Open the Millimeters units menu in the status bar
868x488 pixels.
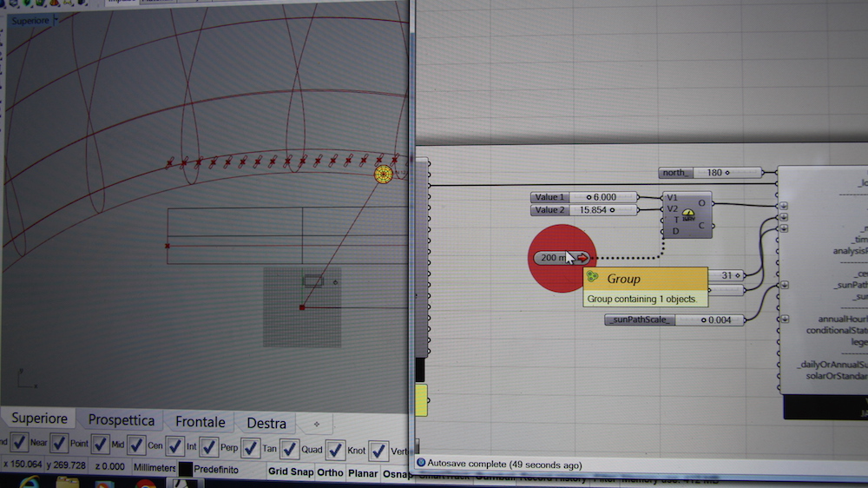155,468
